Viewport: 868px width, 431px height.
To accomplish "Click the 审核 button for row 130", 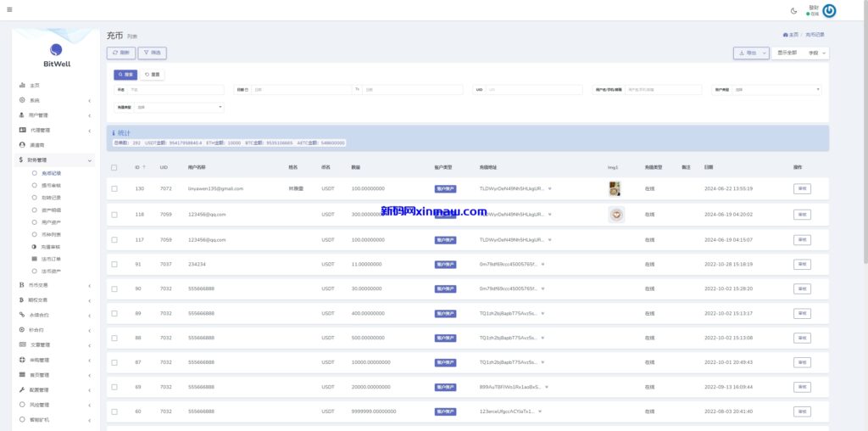I will click(x=802, y=188).
